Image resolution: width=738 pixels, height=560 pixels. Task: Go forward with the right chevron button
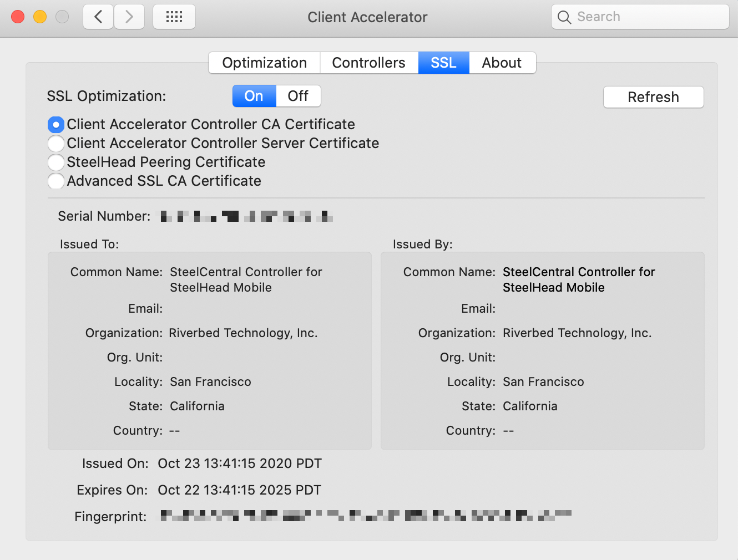click(x=129, y=17)
